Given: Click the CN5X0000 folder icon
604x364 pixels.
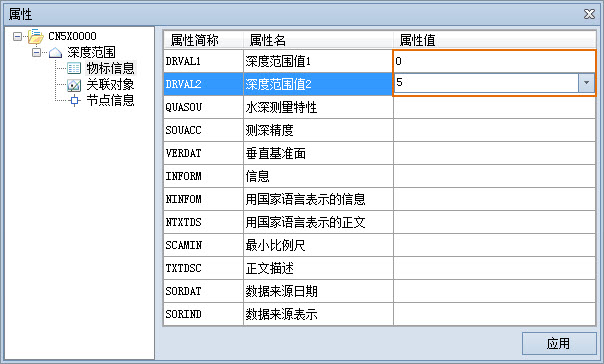Looking at the screenshot, I should (35, 36).
